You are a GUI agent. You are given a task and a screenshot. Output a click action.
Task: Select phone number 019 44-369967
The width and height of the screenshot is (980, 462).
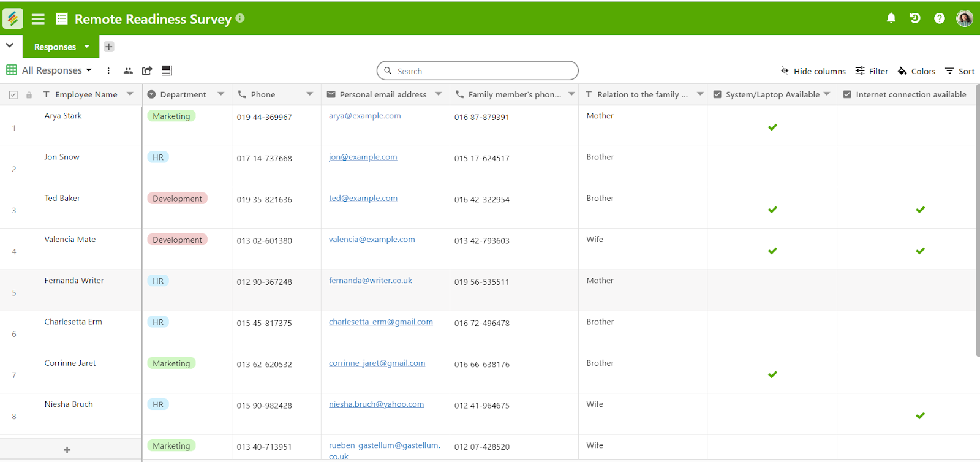(265, 117)
